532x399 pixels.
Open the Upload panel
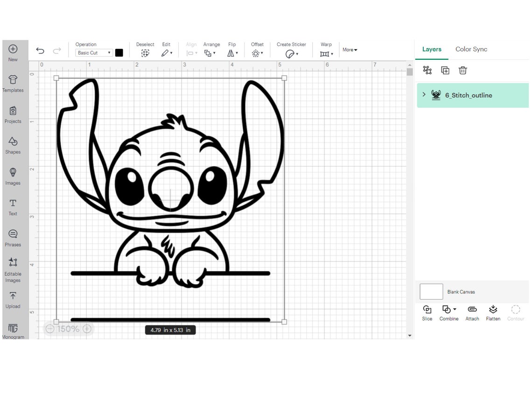coord(13,299)
